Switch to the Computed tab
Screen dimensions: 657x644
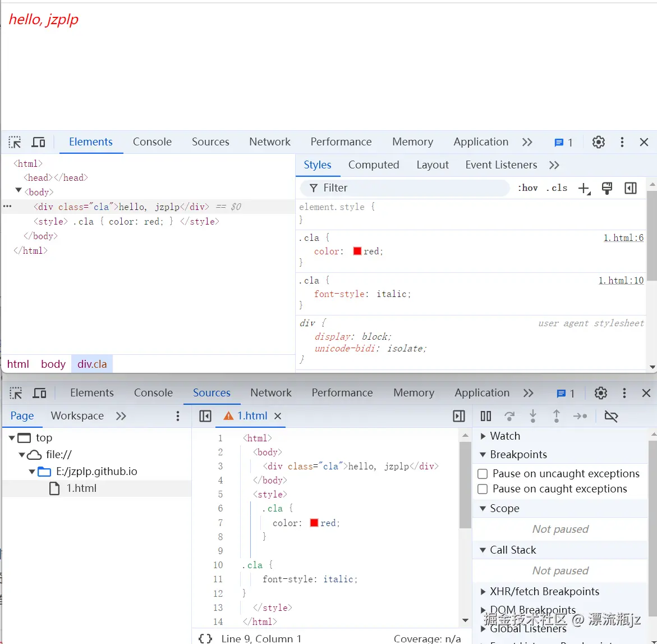pyautogui.click(x=374, y=165)
